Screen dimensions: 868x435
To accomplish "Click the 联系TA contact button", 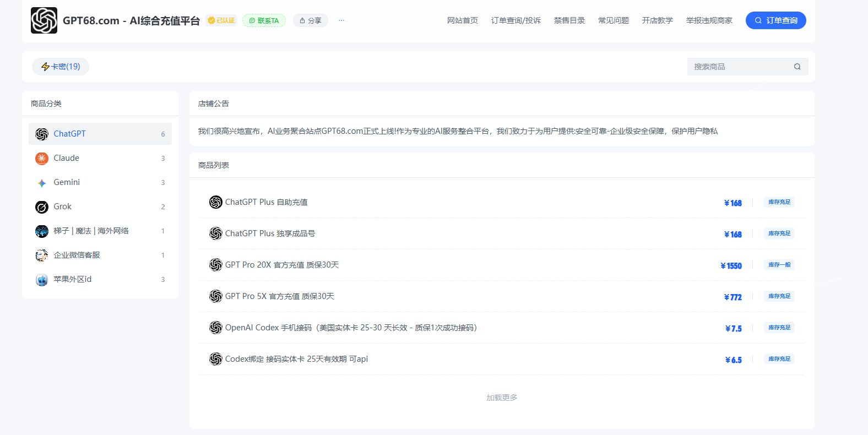I will 264,20.
